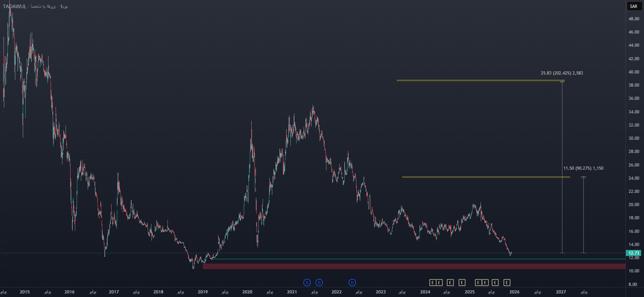This screenshot has width=644, height=297.
Task: Select the red support zone rectangle
Action: coord(413,266)
